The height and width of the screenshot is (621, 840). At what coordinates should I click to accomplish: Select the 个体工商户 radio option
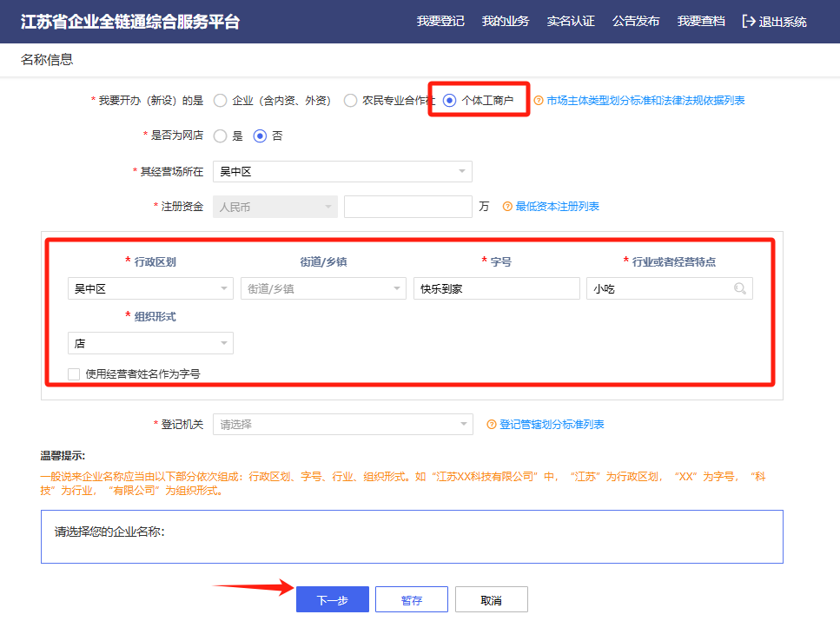click(449, 100)
